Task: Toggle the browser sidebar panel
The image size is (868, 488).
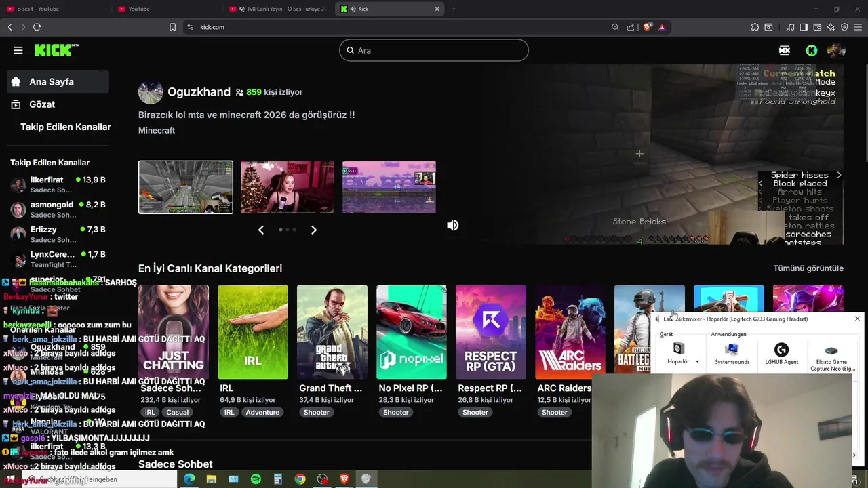Action: (804, 27)
